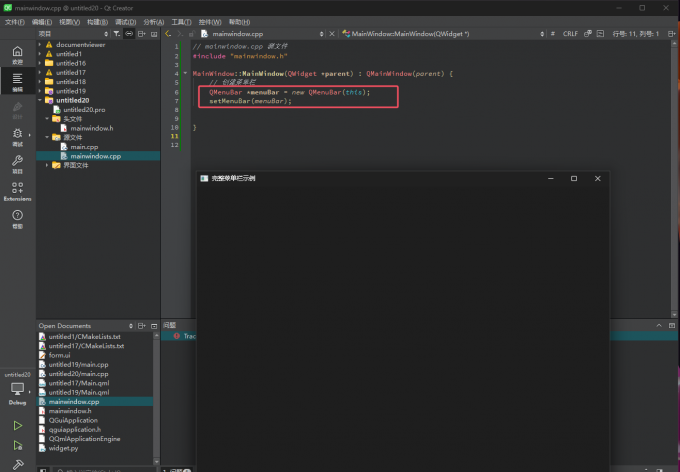Open the Extensions mode

click(17, 190)
